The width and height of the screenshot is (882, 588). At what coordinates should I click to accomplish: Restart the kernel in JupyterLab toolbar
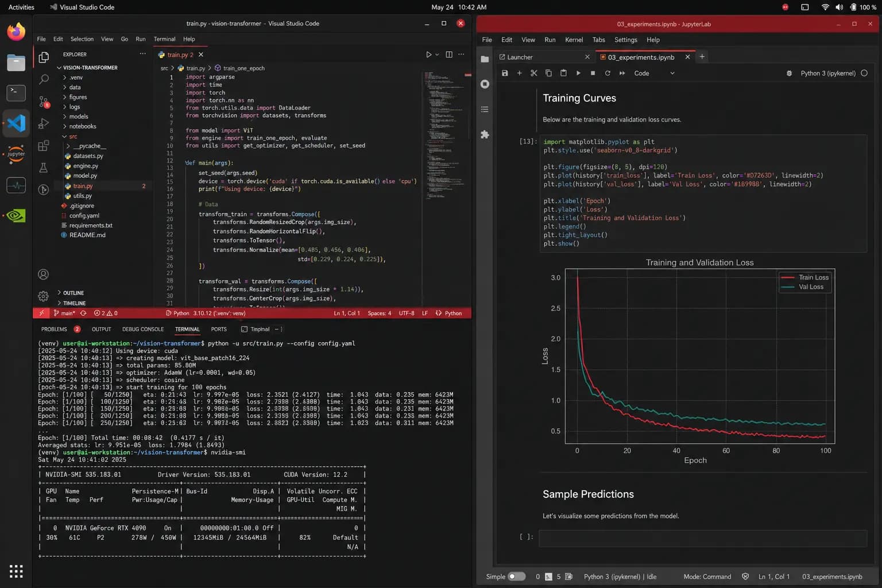point(608,73)
